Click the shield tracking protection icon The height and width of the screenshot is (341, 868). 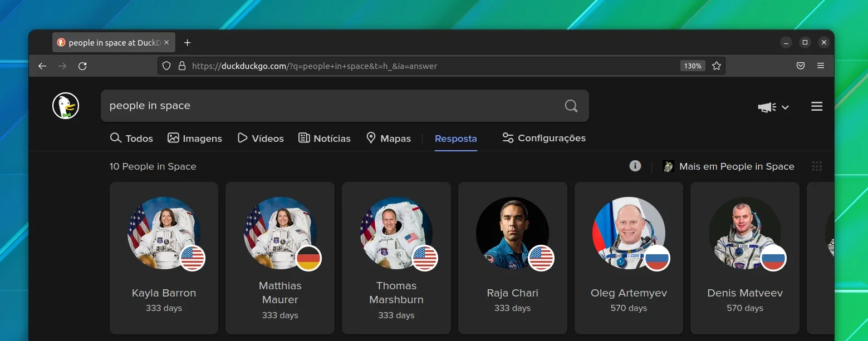click(166, 66)
